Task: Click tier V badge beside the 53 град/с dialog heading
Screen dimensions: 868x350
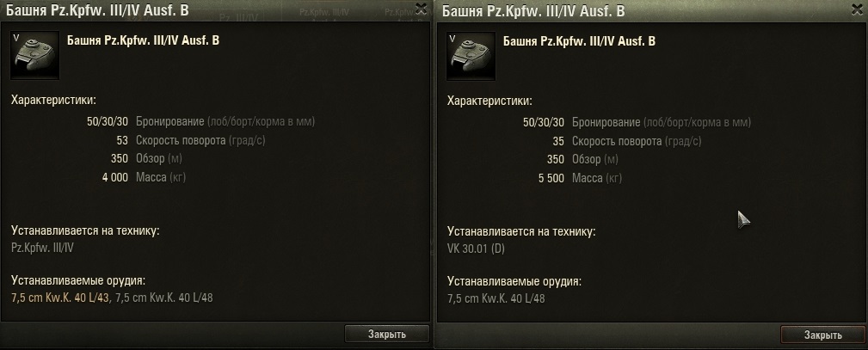Action: pyautogui.click(x=16, y=37)
